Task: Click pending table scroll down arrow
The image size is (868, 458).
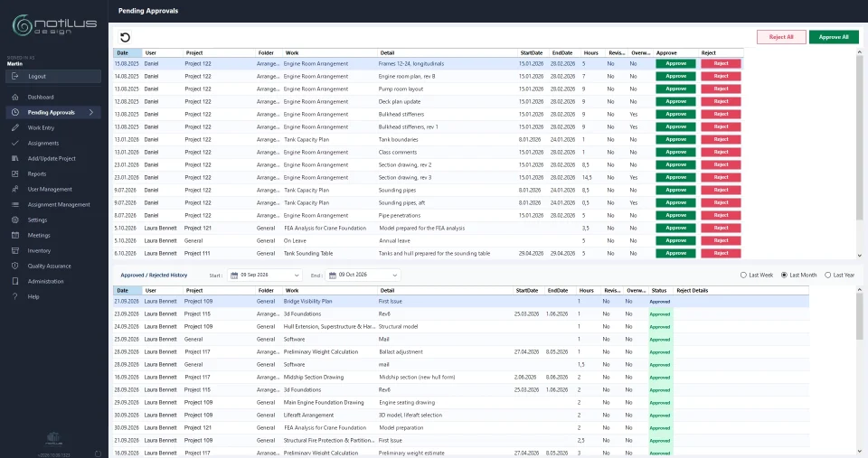Action: tap(860, 256)
